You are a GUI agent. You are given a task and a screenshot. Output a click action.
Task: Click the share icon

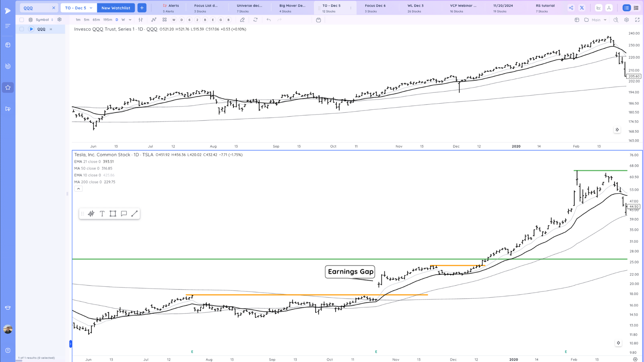tap(571, 8)
